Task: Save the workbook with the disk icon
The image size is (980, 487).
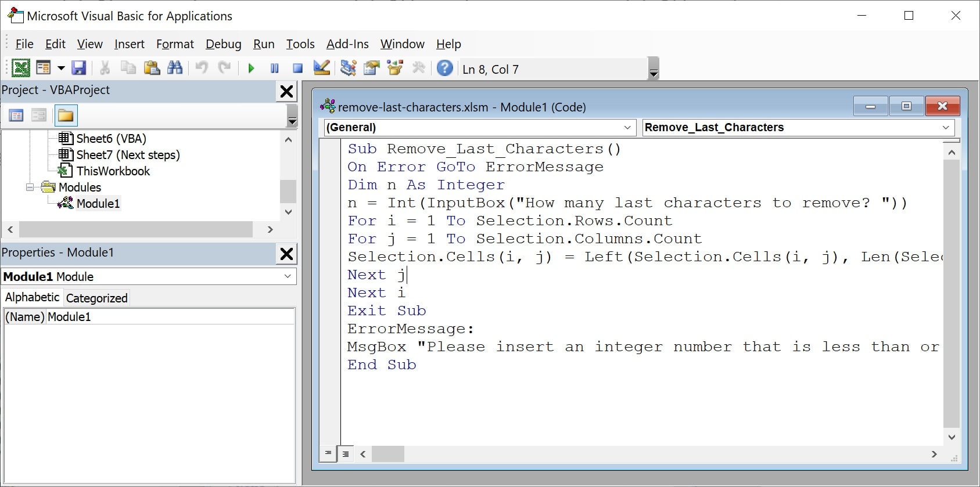Action: click(x=79, y=68)
